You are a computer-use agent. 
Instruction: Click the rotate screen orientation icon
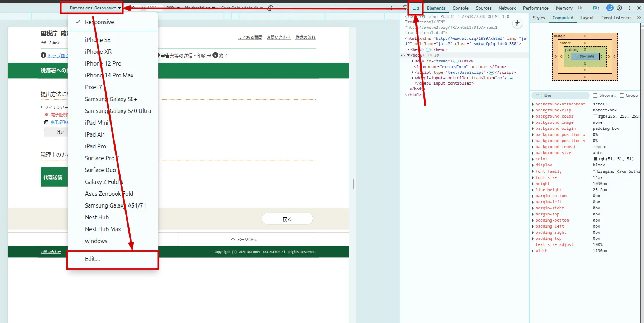pos(271,8)
